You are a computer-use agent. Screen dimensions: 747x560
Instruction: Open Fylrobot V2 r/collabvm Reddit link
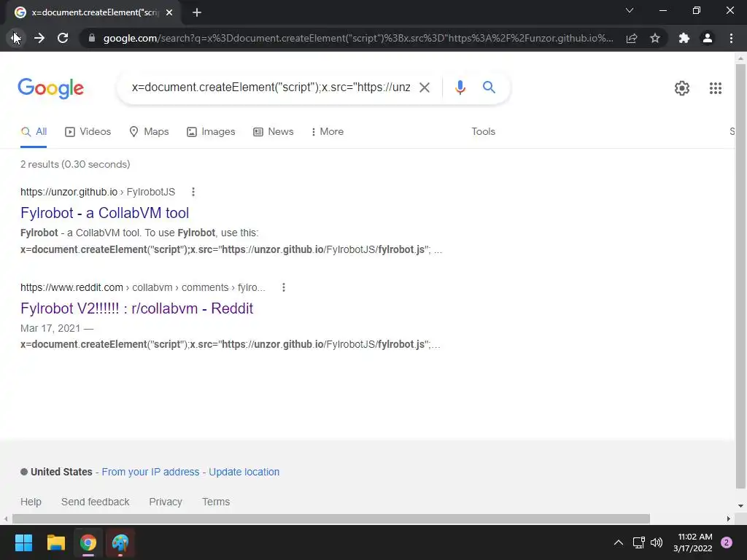pyautogui.click(x=136, y=308)
